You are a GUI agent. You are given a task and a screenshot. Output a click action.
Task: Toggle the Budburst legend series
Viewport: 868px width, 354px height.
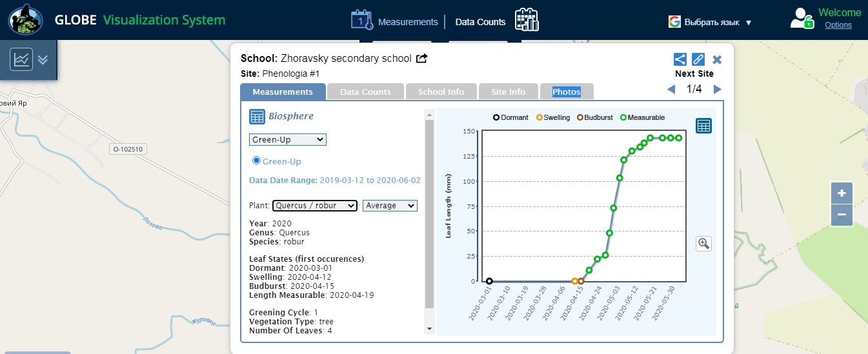tap(580, 117)
